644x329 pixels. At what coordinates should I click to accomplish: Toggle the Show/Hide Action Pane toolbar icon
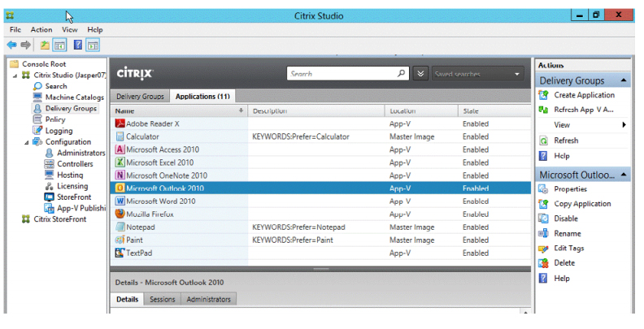94,45
